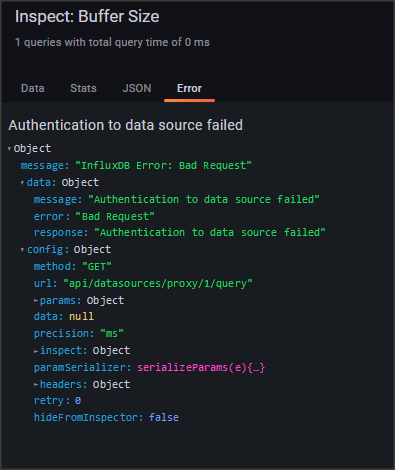
Task: Collapse the config Object node
Action: (x=22, y=250)
